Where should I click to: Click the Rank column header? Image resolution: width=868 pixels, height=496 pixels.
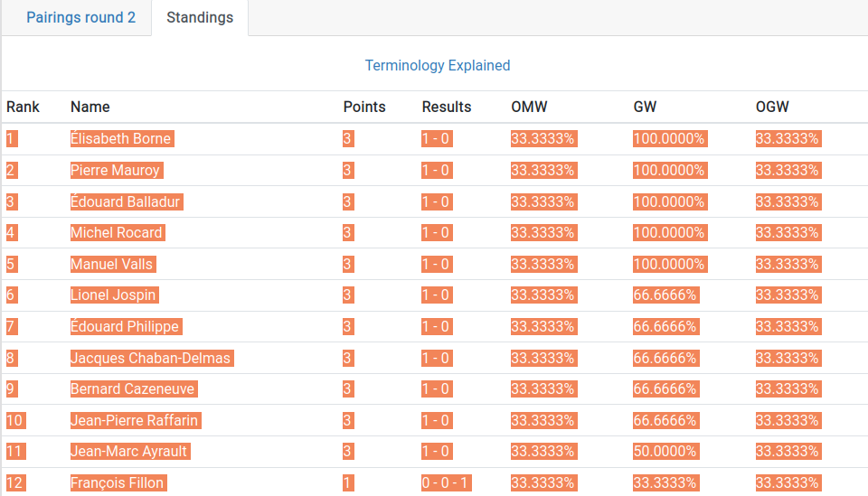24,107
